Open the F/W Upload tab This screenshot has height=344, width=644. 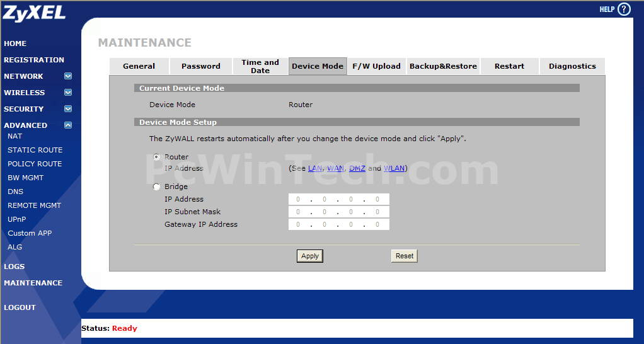tap(377, 66)
